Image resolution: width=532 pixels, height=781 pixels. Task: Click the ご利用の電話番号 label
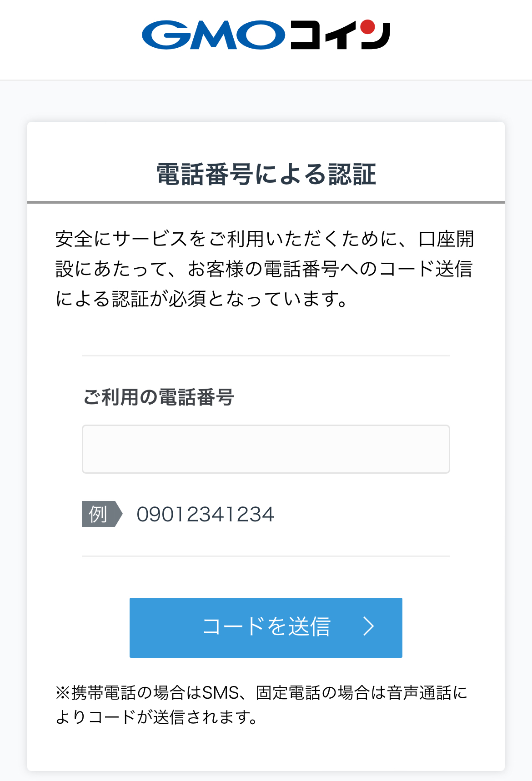(x=158, y=397)
